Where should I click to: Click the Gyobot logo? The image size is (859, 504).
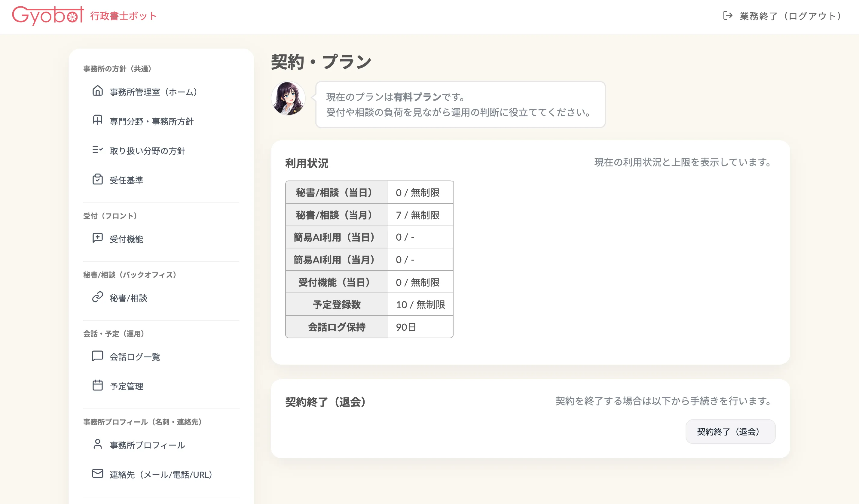pyautogui.click(x=48, y=16)
